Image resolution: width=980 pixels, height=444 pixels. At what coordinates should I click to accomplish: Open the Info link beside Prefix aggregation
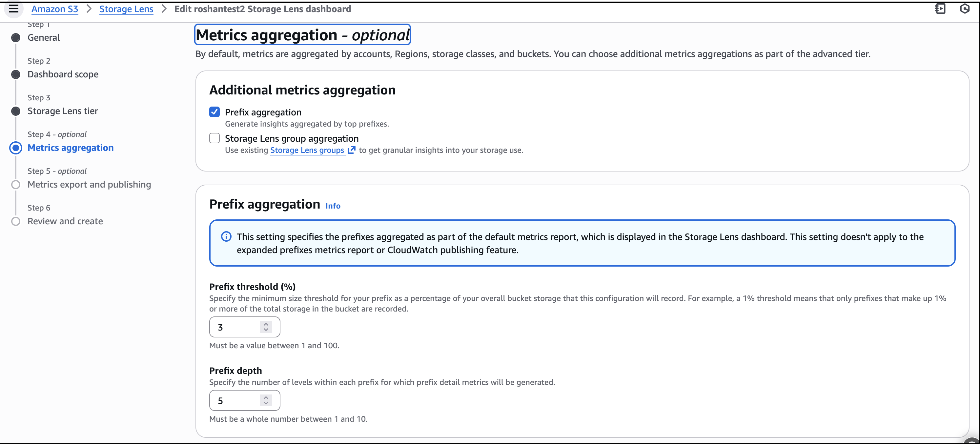pyautogui.click(x=333, y=206)
